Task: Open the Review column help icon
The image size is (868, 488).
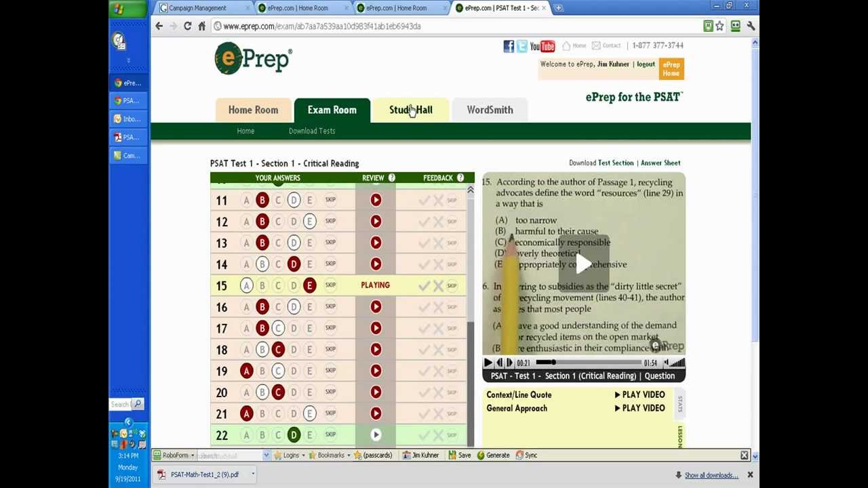Action: 391,178
